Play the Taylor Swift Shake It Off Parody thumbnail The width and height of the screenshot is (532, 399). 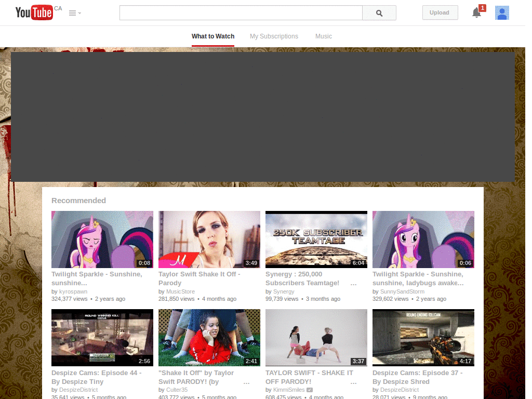(x=209, y=240)
